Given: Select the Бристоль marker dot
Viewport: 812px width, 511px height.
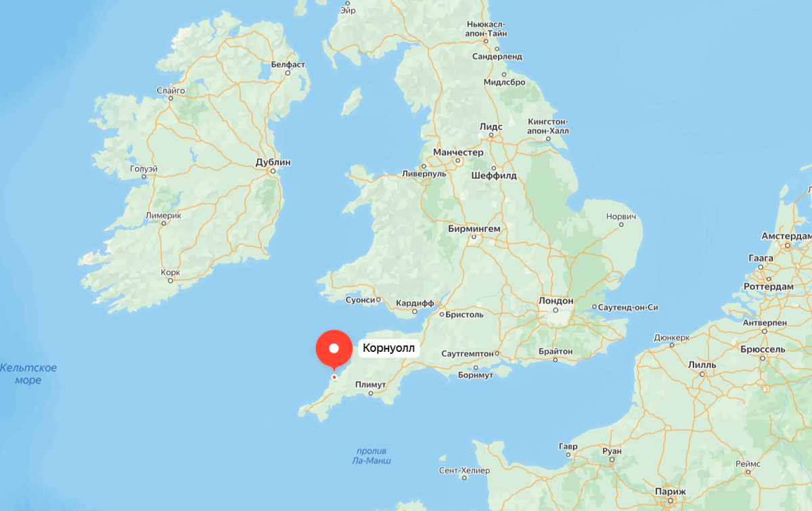Looking at the screenshot, I should point(441,315).
